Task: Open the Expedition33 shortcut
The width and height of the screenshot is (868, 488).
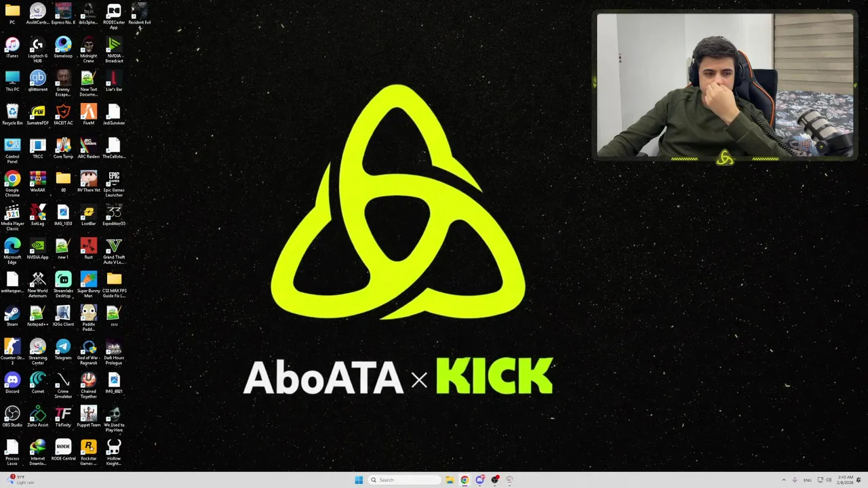Action: [114, 216]
